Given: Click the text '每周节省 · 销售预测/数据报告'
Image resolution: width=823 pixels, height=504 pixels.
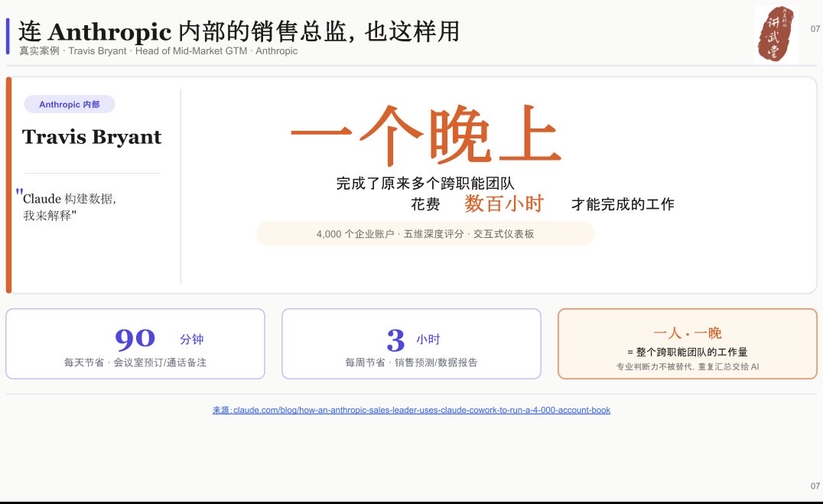Looking at the screenshot, I should [x=411, y=363].
